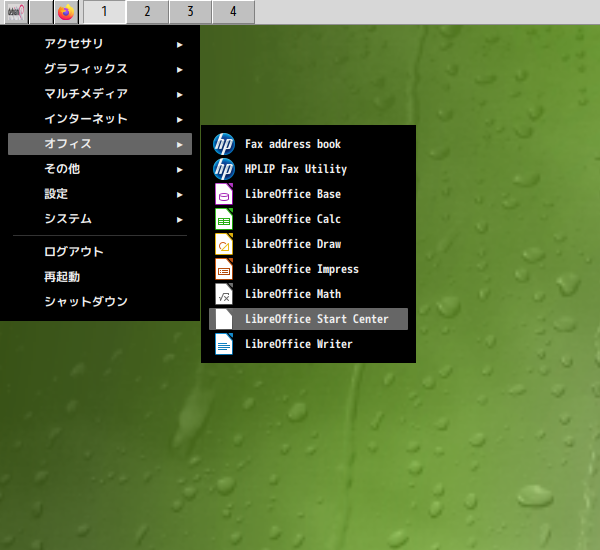Open the インターネット menu category
The width and height of the screenshot is (600, 550).
click(100, 119)
